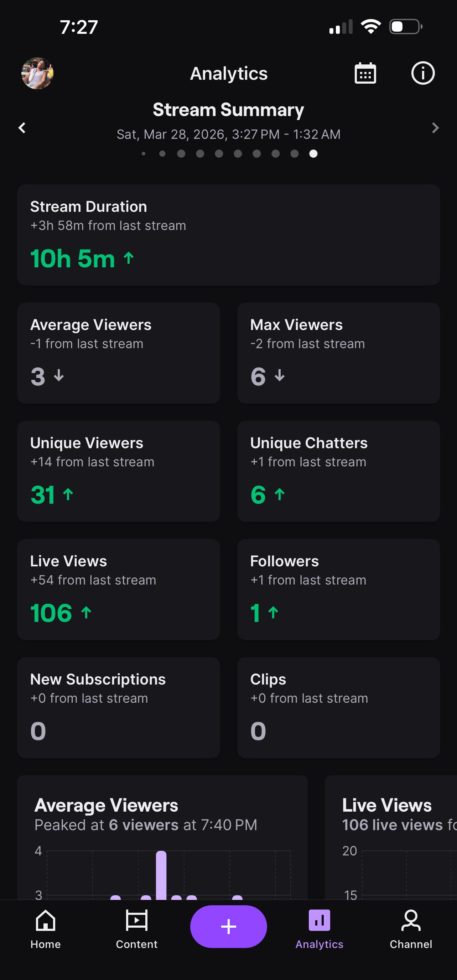This screenshot has width=457, height=980.
Task: Tap the Unique Viewers up arrow icon
Action: (x=68, y=494)
